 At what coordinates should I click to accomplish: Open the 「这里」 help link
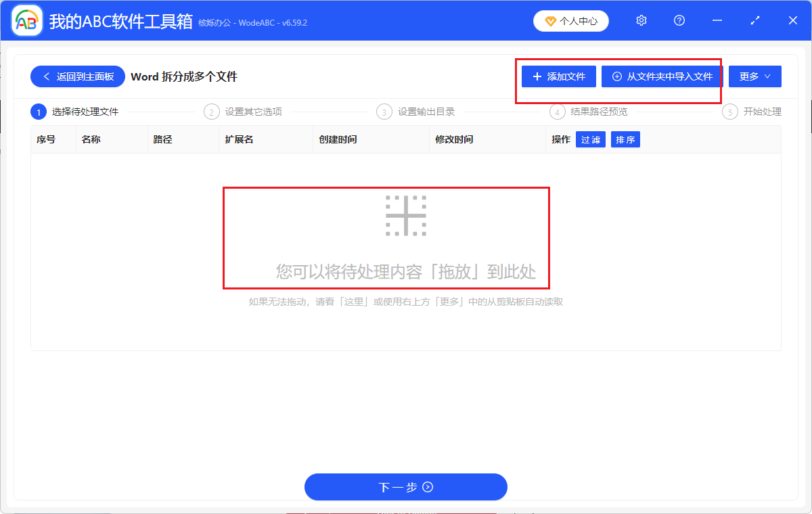355,301
